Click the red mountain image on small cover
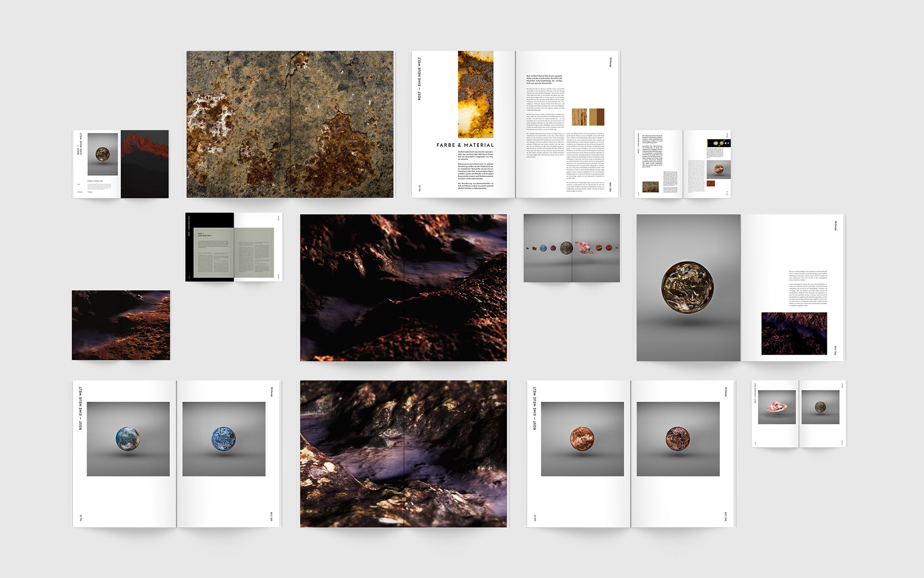924x578 pixels. pos(145,164)
